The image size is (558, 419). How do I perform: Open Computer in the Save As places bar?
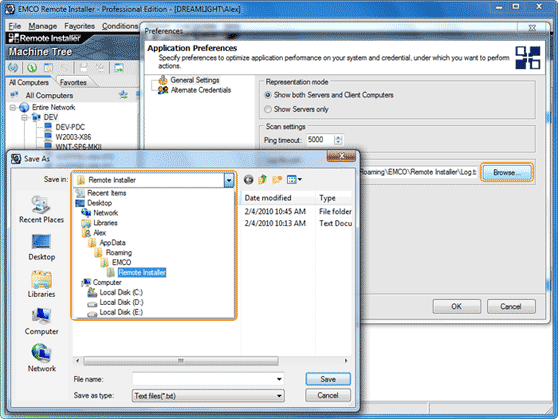coord(41,321)
